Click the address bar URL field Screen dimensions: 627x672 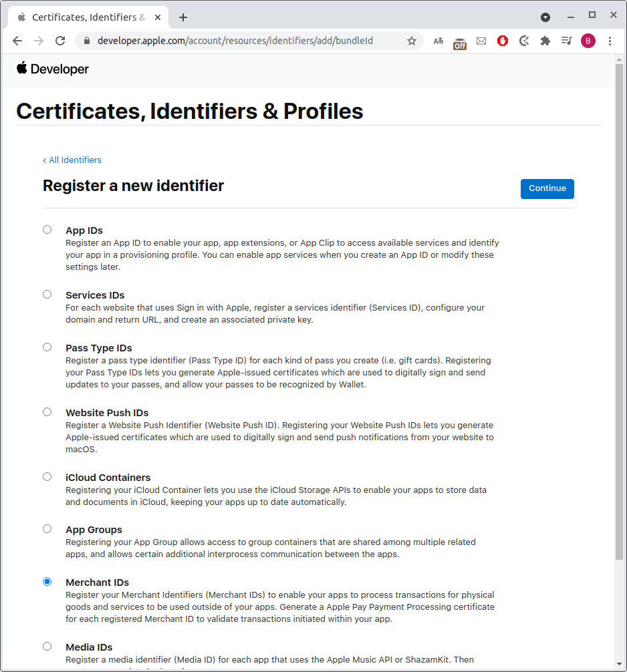click(x=241, y=41)
